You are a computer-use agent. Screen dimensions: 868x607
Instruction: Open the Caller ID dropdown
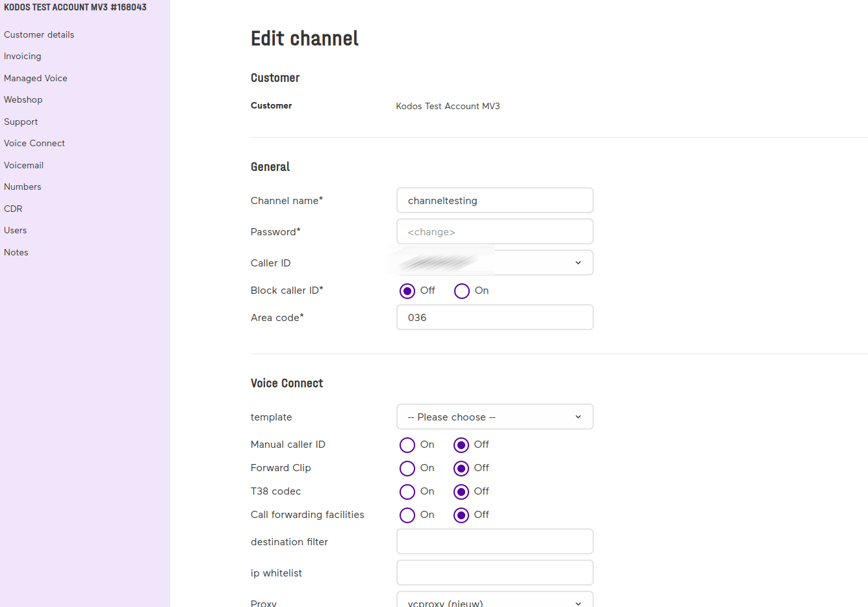494,263
